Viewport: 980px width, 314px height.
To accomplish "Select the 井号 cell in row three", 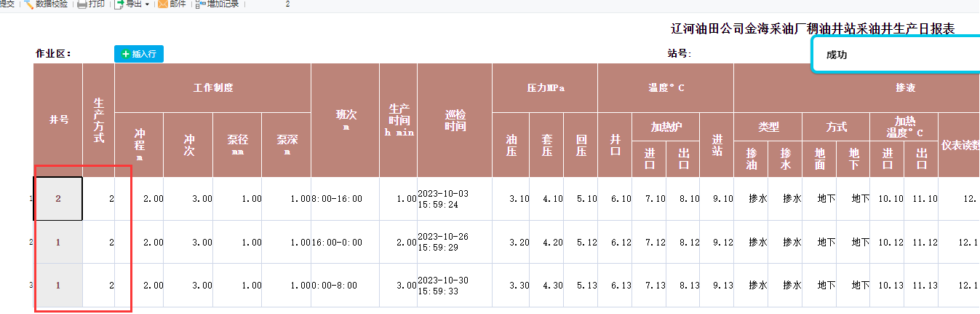I will click(x=58, y=285).
